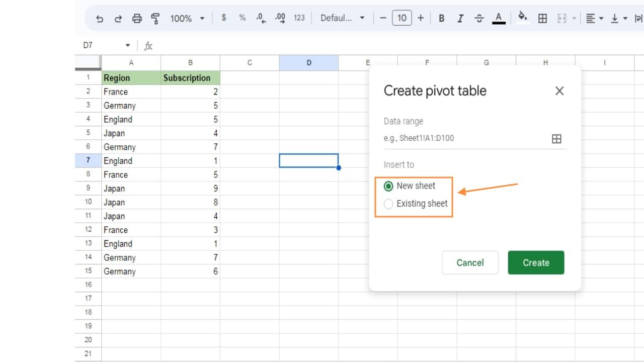Screen dimensions: 644x362
Task: Click the merge cells icon
Action: (x=561, y=19)
